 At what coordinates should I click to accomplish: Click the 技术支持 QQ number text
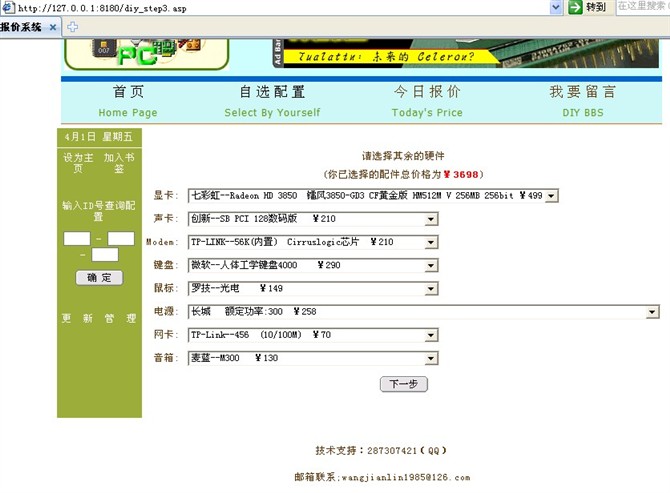381,450
